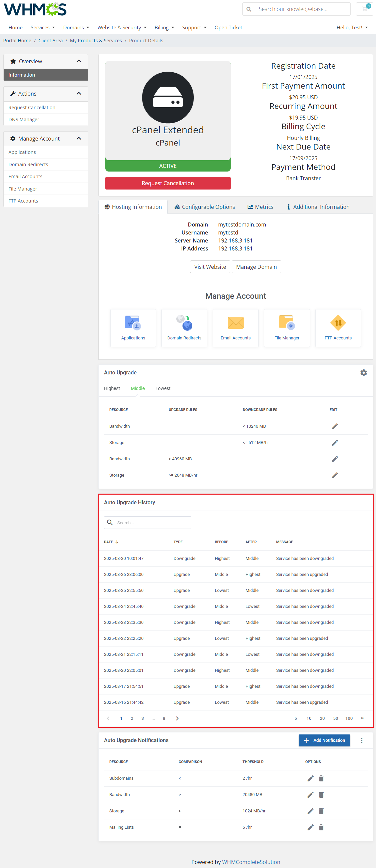Delete the Bandwidth notification

click(321, 794)
